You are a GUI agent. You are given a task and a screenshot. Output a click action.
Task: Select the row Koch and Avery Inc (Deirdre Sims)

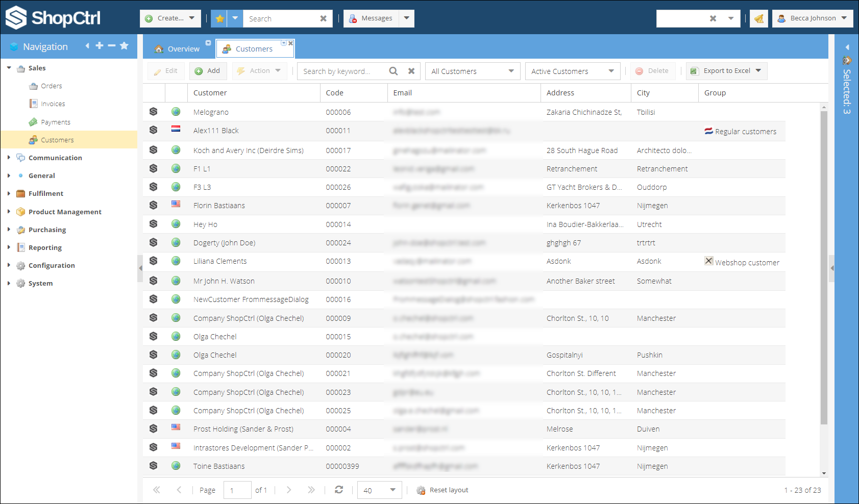[464, 150]
